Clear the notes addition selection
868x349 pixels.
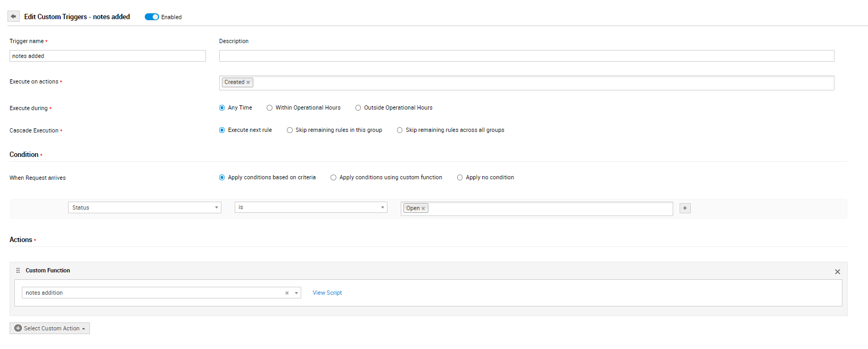coord(287,293)
